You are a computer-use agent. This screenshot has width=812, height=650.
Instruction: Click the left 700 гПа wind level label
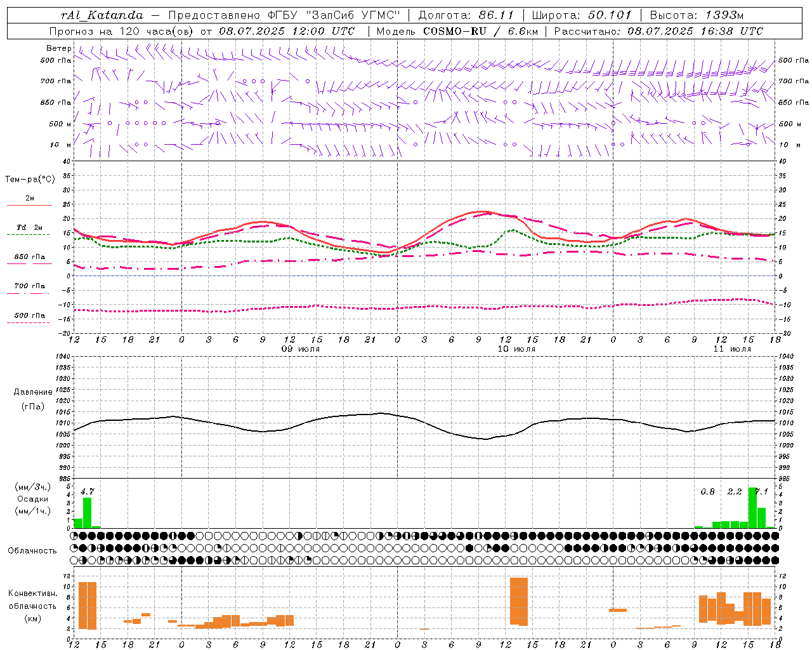click(x=56, y=81)
